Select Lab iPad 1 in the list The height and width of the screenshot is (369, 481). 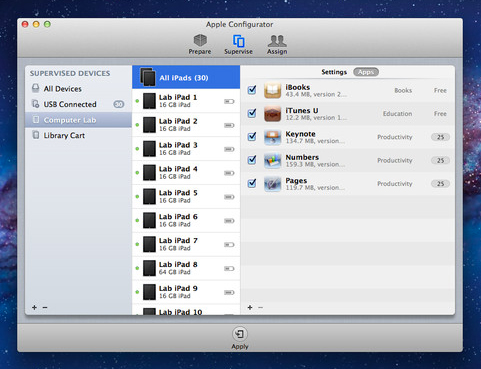(186, 101)
